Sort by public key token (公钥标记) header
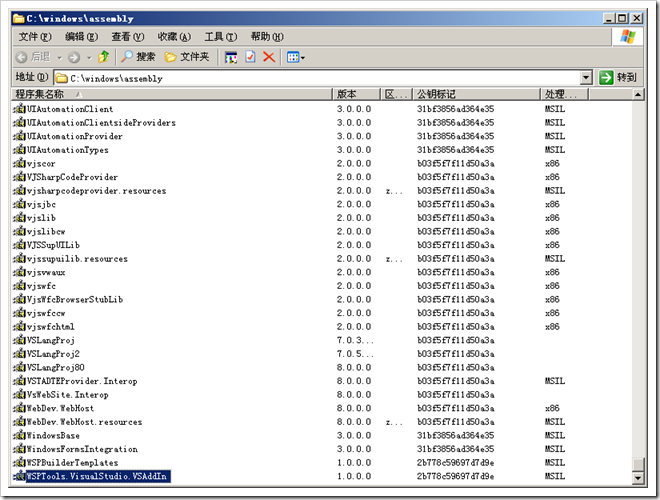Image resolution: width=660 pixels, height=500 pixels. [x=476, y=94]
